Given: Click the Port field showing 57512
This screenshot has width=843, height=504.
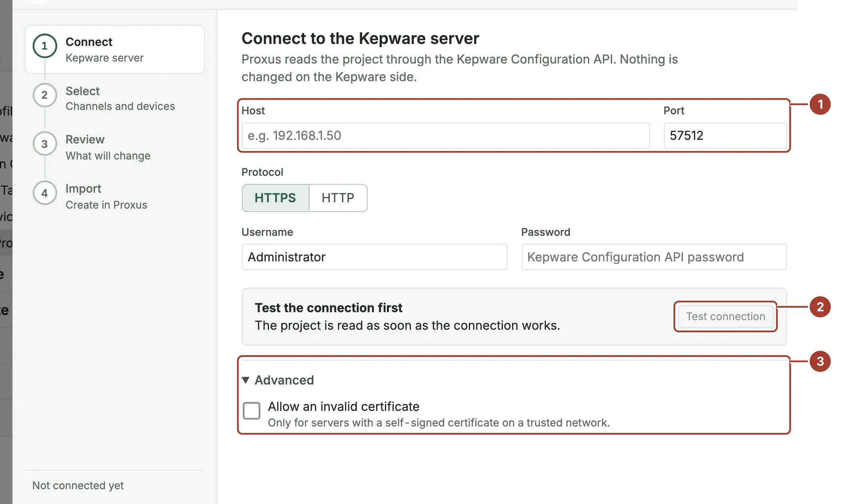Looking at the screenshot, I should point(725,135).
